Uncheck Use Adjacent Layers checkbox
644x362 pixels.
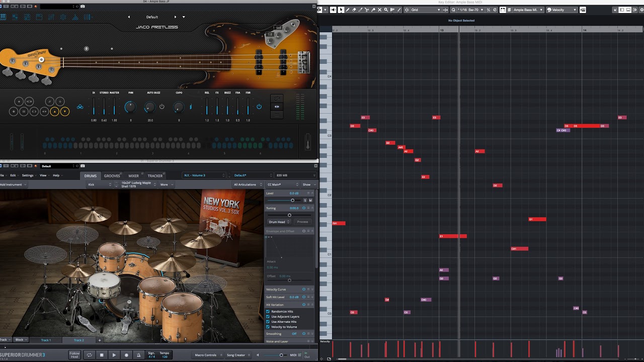tap(268, 317)
